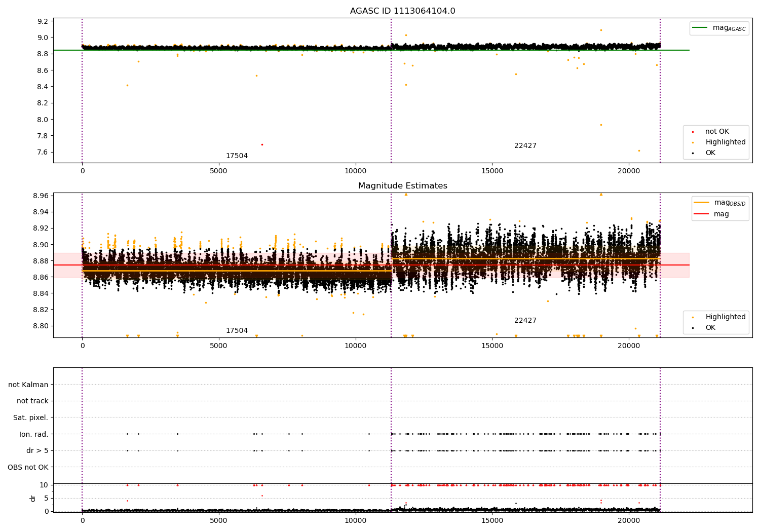Click the "OBS not OK" axis label

point(28,468)
